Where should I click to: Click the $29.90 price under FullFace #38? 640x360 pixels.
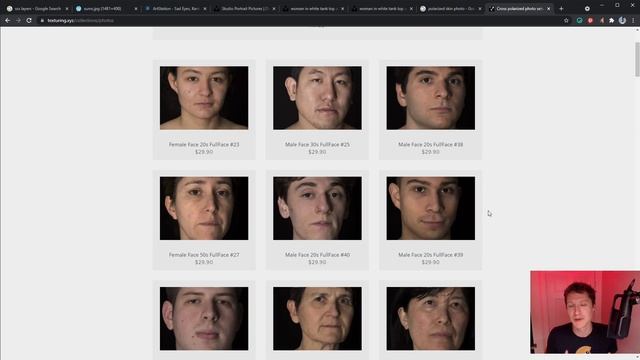coord(431,152)
